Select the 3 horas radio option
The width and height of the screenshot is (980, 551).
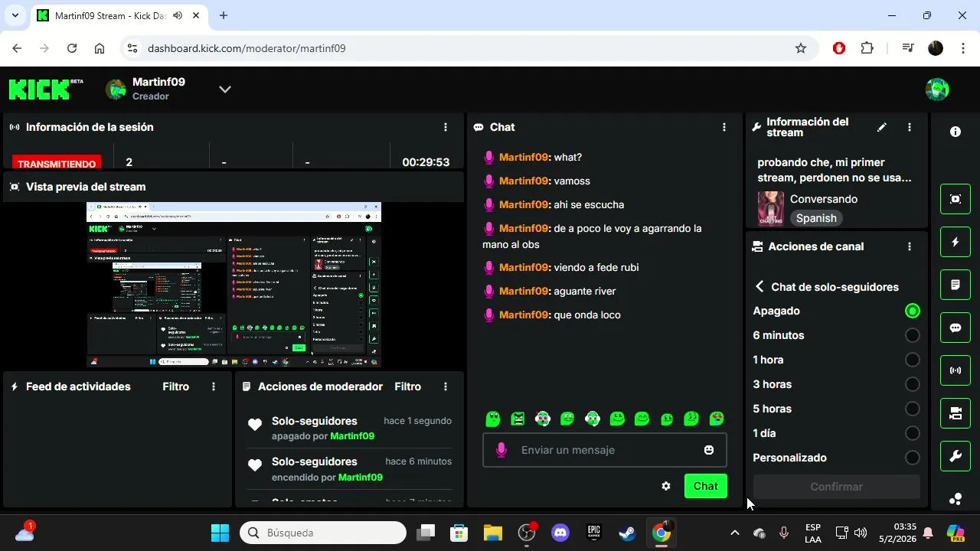coord(912,384)
